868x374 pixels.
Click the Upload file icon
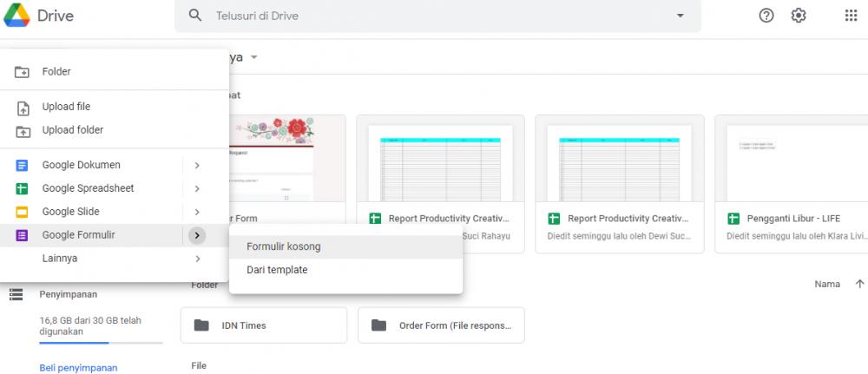pyautogui.click(x=23, y=108)
